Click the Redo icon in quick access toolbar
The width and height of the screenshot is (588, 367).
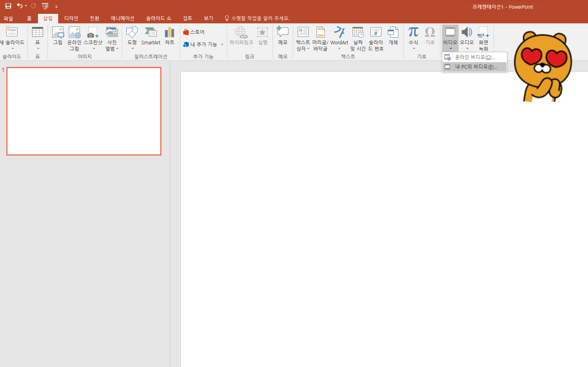tap(34, 6)
